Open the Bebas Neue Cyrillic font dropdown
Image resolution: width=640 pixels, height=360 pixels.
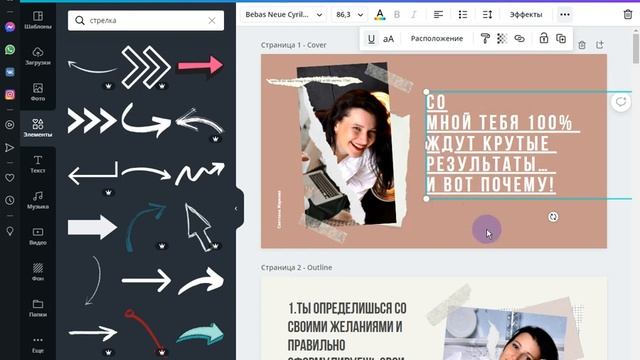click(x=283, y=15)
